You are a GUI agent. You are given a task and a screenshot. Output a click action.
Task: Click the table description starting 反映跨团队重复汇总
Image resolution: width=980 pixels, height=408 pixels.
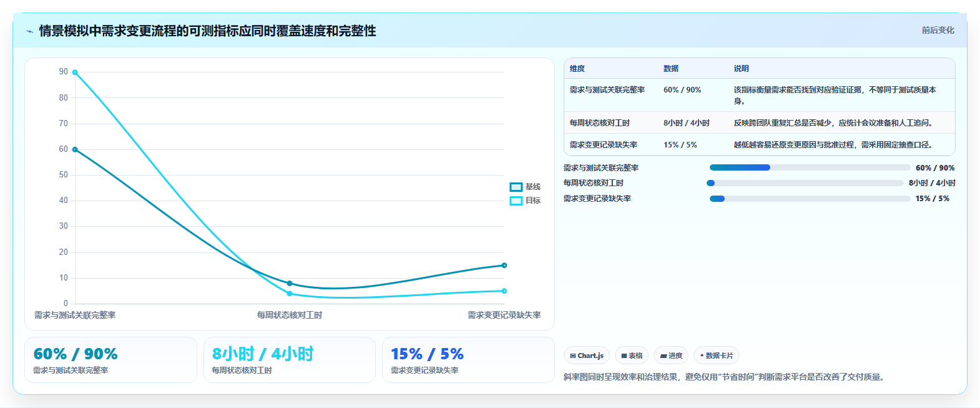834,123
